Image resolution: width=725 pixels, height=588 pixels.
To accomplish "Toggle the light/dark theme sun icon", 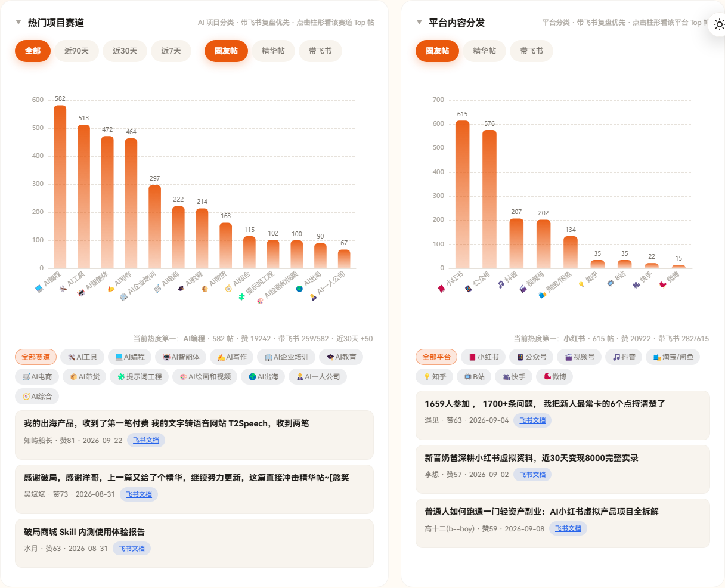I will coord(719,24).
